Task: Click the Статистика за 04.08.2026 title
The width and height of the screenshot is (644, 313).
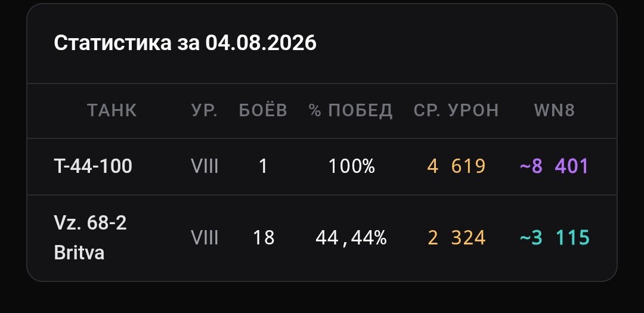Action: pos(185,43)
